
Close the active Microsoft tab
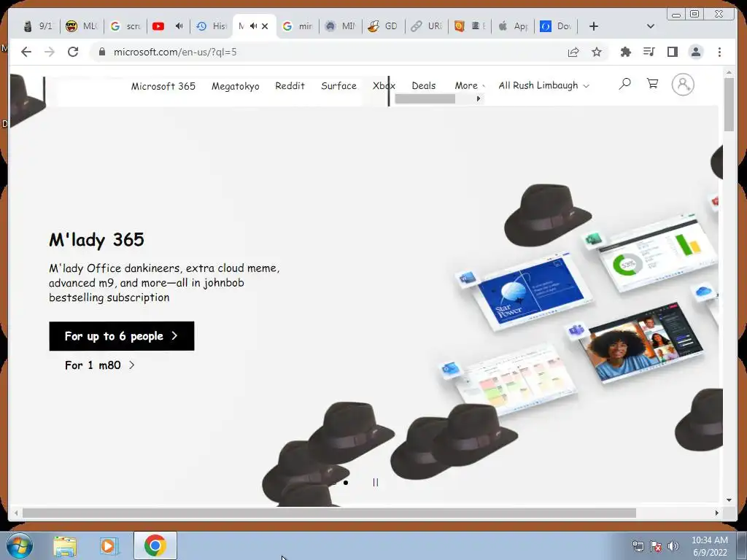(x=265, y=26)
